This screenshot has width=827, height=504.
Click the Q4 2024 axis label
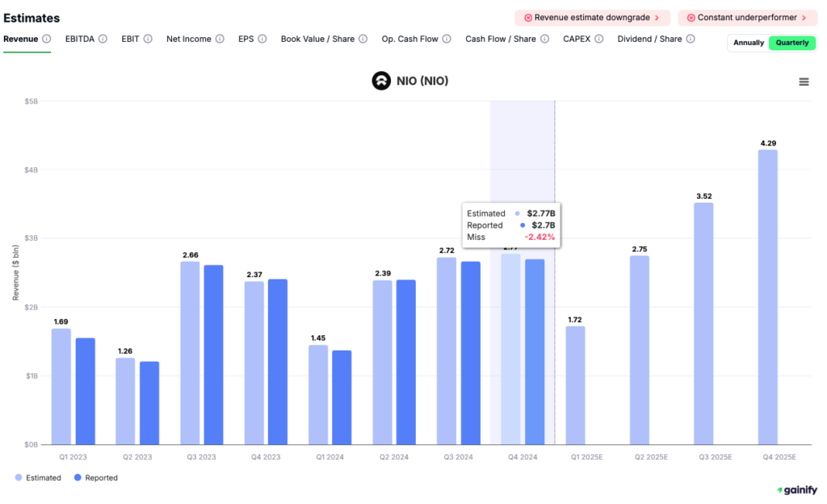pyautogui.click(x=523, y=457)
